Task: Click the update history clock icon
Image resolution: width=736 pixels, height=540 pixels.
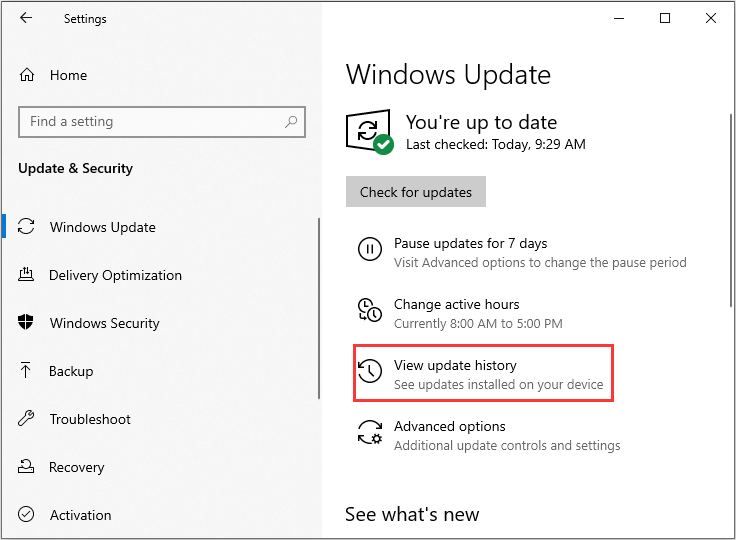Action: pyautogui.click(x=370, y=371)
